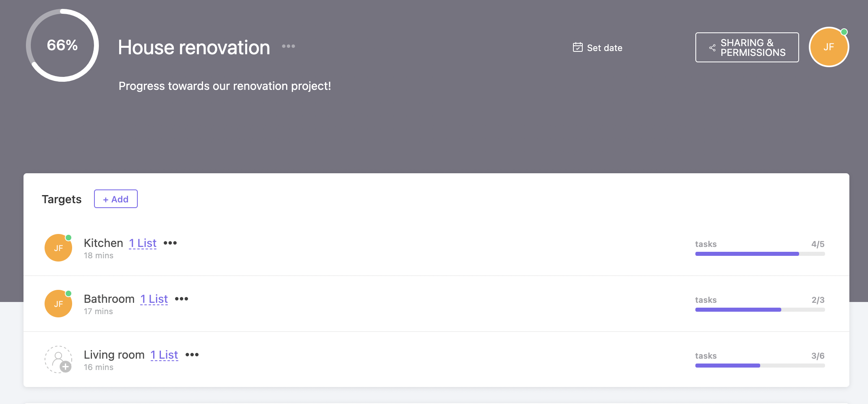Open Sharing & Permissions
868x404 pixels.
point(747,47)
